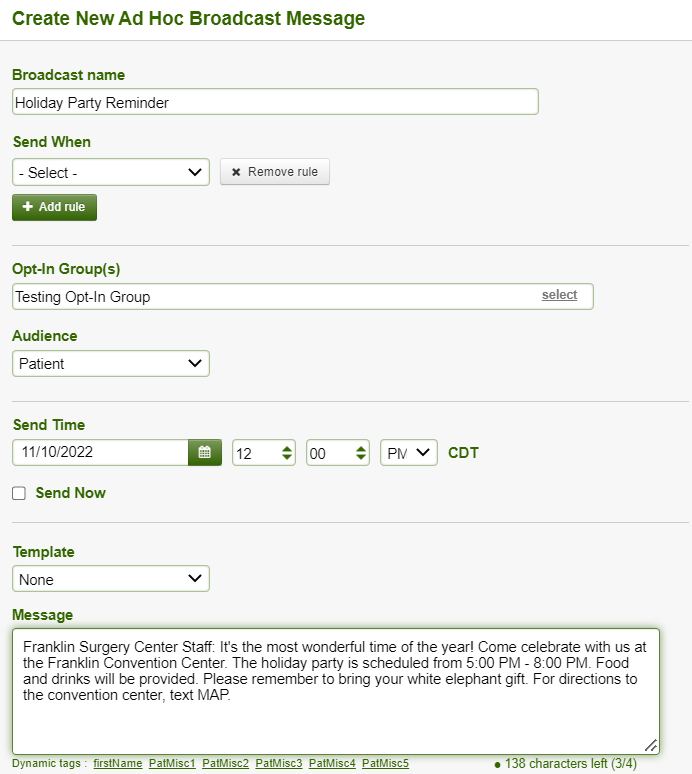The image size is (692, 774).
Task: Click the select link for Opt-In Groups
Action: click(x=559, y=295)
